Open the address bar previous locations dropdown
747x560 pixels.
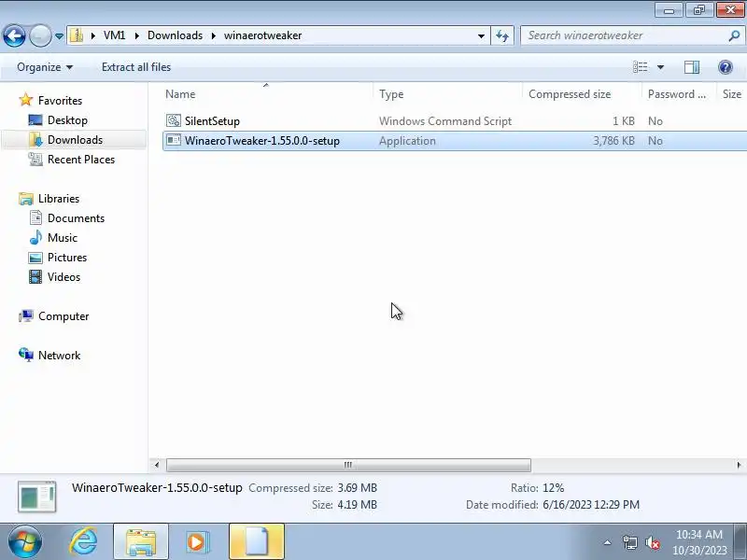481,35
